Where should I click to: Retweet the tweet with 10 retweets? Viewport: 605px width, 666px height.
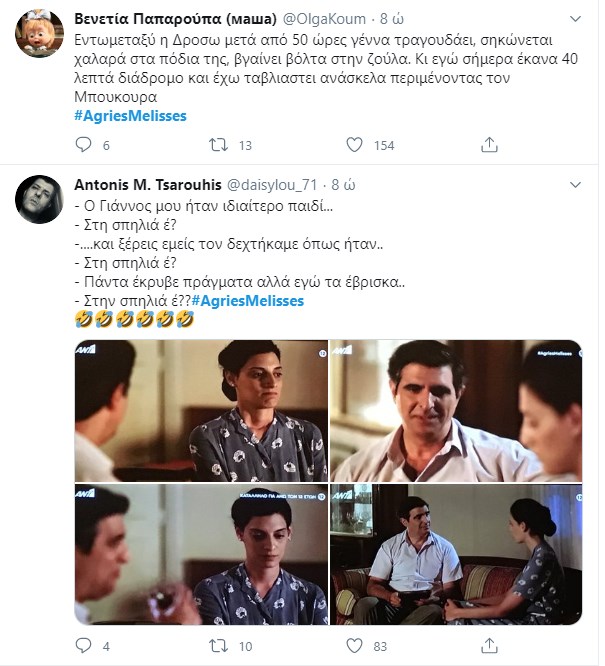click(216, 646)
